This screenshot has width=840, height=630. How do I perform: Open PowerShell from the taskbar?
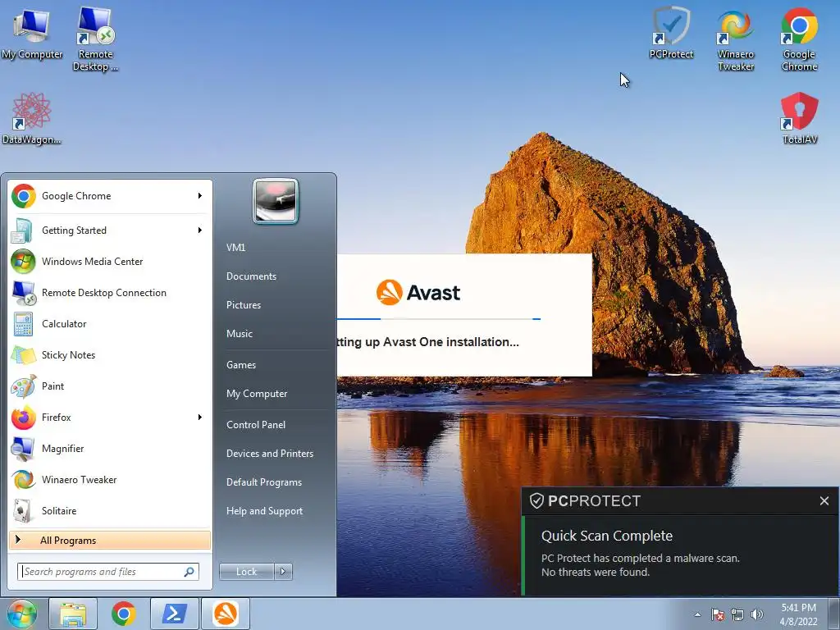175,614
